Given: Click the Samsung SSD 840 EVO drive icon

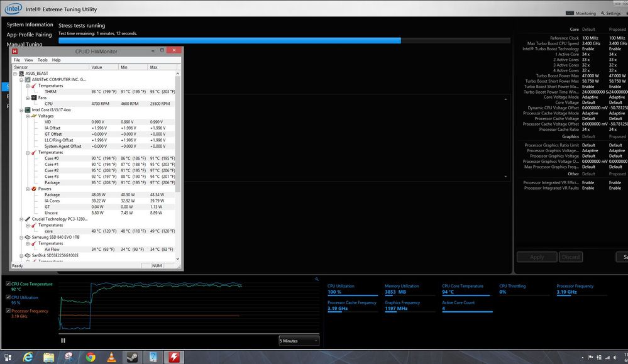Looking at the screenshot, I should [28, 237].
